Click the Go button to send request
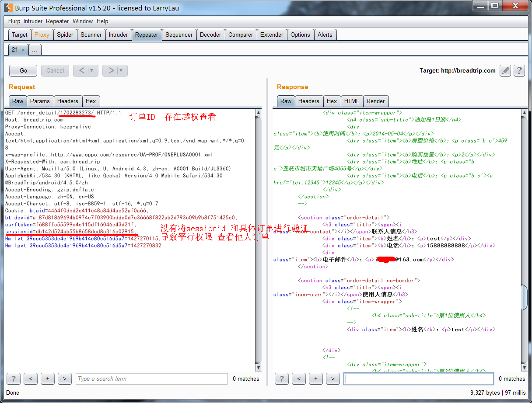Screen dimensions: 532x403 [x=24, y=70]
